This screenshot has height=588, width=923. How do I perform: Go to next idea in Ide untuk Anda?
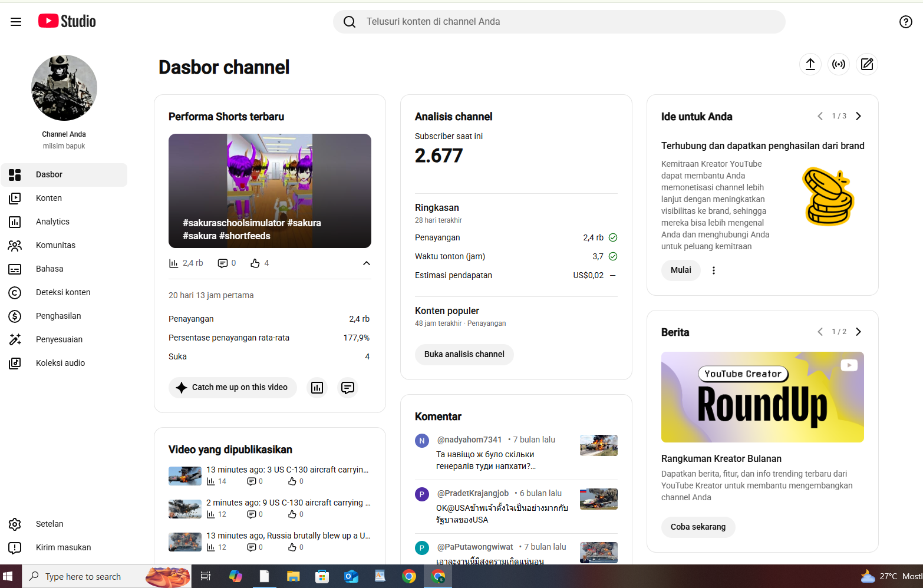pos(858,116)
